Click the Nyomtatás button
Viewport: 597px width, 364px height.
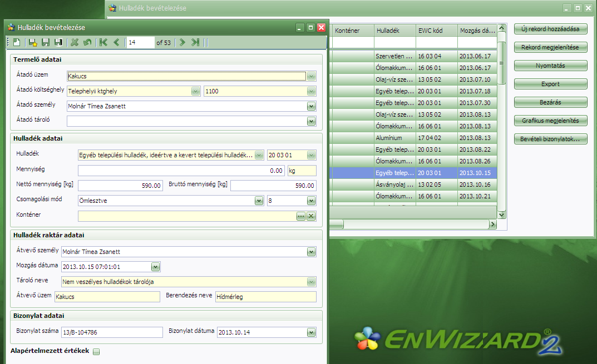551,66
